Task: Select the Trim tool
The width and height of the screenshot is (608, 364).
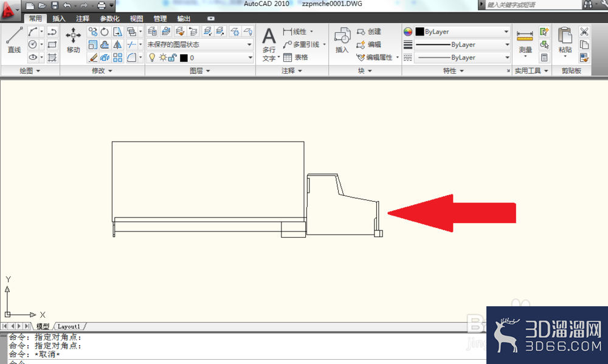Action: [x=132, y=44]
